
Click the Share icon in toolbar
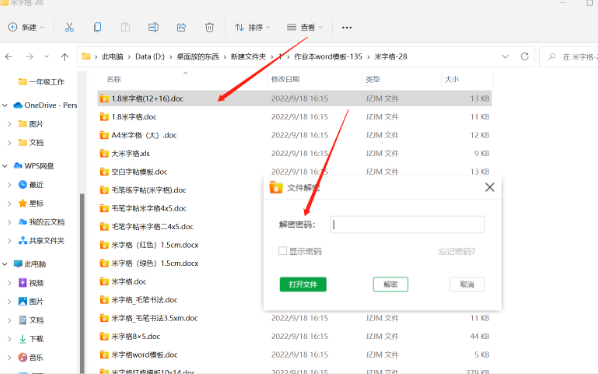tap(181, 27)
